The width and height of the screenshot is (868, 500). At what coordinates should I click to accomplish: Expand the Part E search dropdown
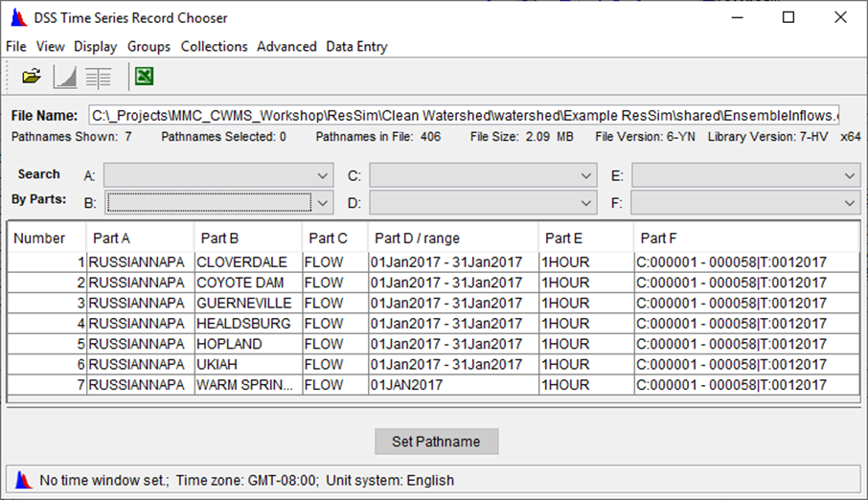click(x=849, y=175)
